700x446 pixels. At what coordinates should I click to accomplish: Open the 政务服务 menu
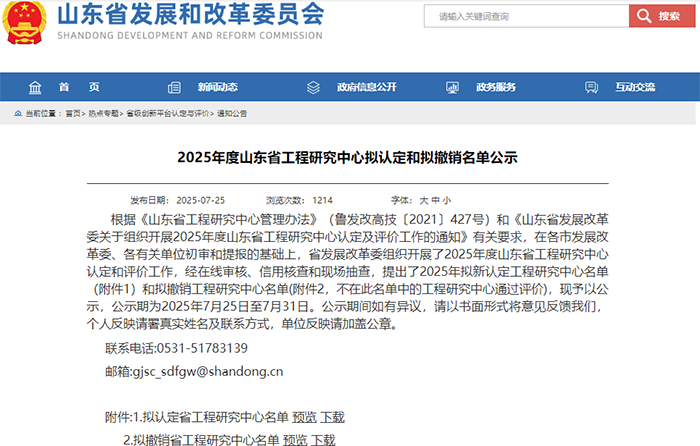tap(495, 86)
